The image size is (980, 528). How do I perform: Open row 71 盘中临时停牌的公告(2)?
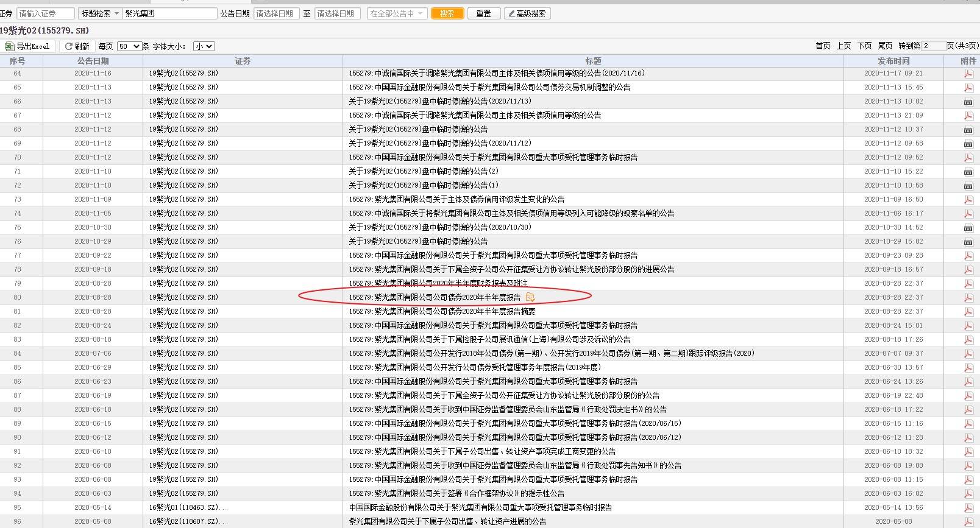424,172
